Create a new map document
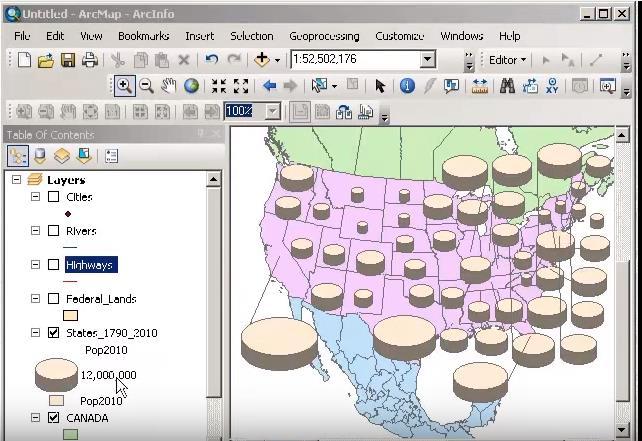The width and height of the screenshot is (642, 441). (x=24, y=60)
